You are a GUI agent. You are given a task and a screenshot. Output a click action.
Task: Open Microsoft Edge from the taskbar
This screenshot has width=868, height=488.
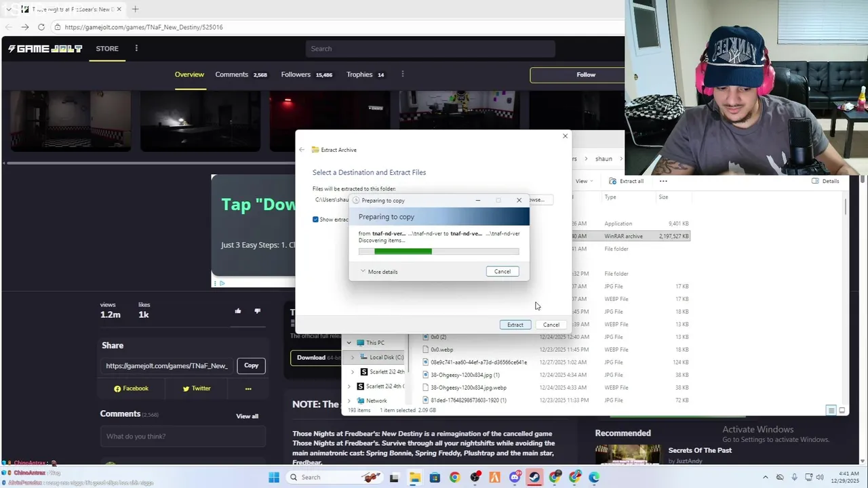594,477
